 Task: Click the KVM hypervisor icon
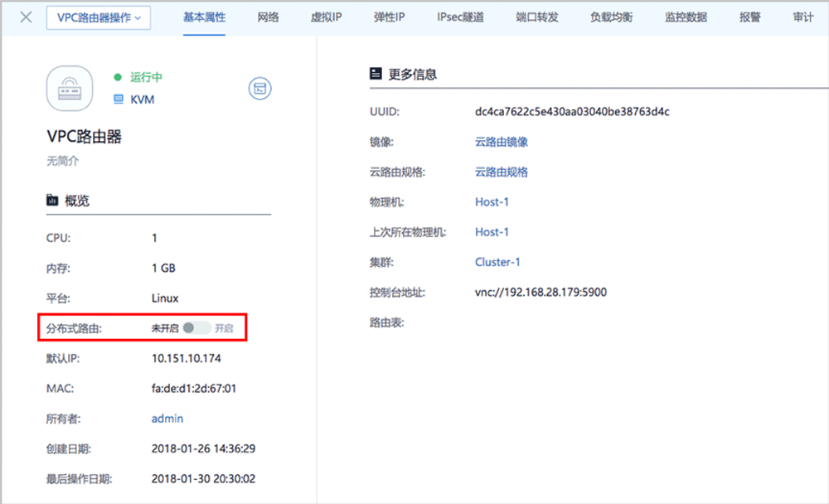[119, 99]
